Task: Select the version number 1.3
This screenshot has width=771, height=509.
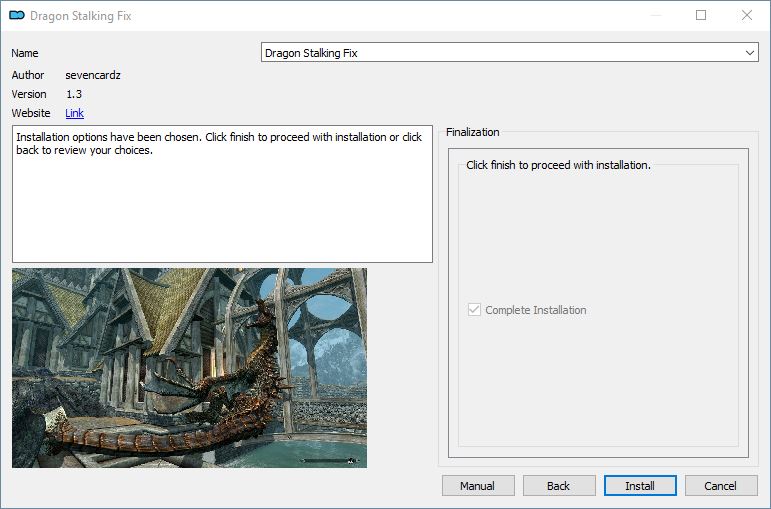Action: [x=74, y=94]
